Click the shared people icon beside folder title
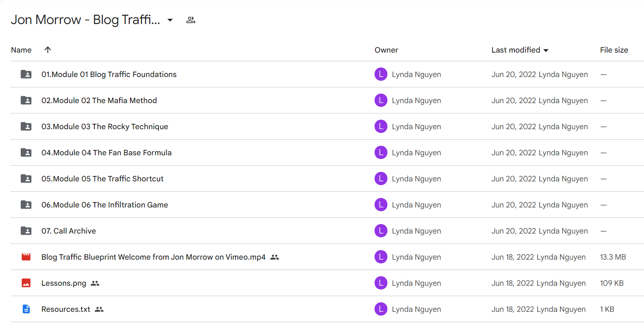The width and height of the screenshot is (644, 328). [x=190, y=20]
